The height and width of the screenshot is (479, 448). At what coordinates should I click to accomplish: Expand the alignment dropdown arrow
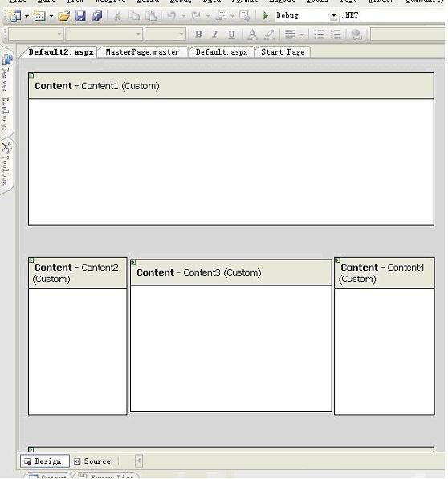point(302,35)
